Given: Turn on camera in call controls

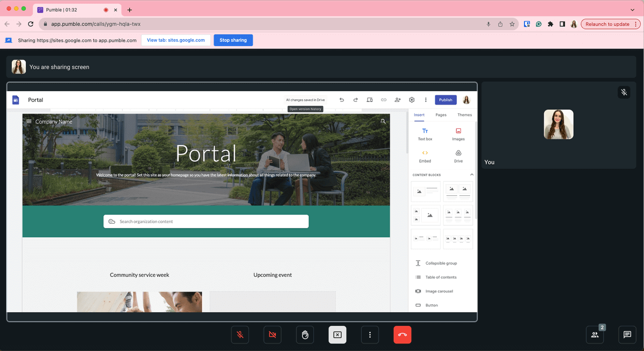Looking at the screenshot, I should pos(273,335).
